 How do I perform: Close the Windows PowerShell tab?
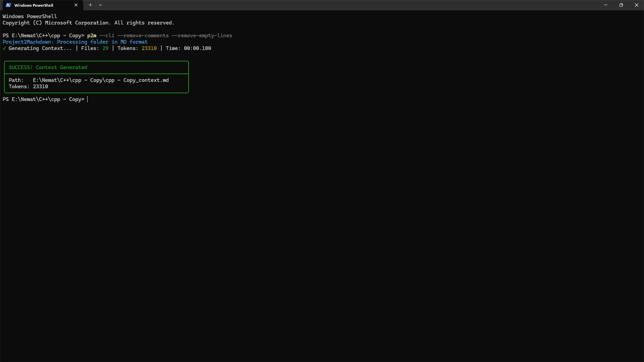(76, 5)
